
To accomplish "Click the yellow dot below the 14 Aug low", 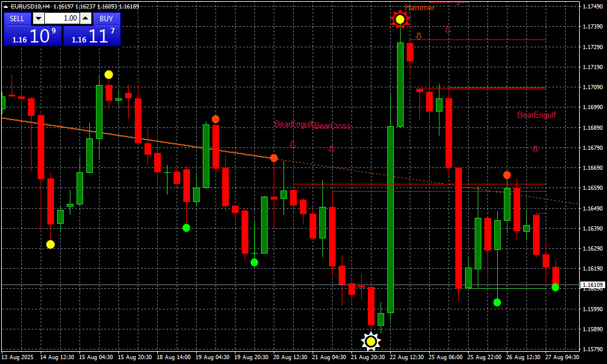I will point(50,244).
